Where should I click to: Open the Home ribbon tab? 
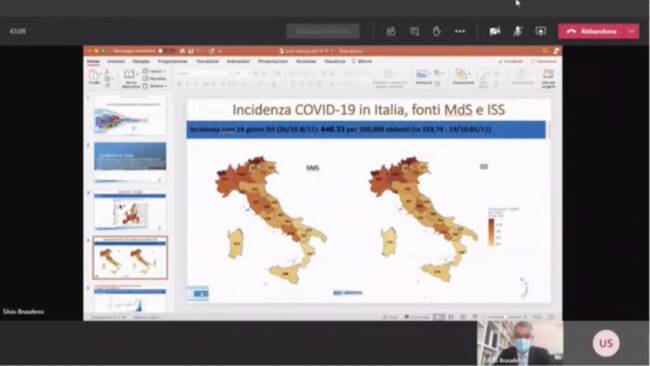(93, 61)
